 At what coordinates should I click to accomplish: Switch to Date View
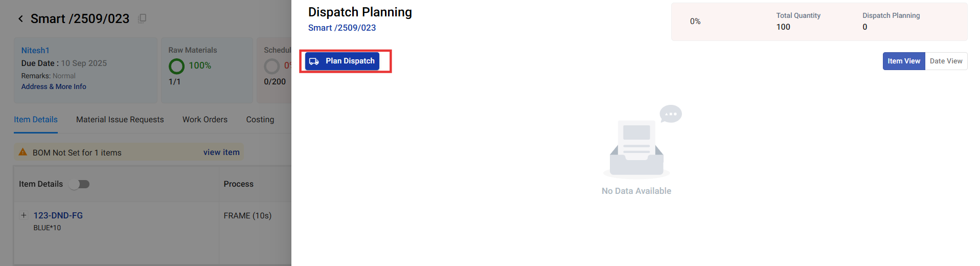click(946, 61)
